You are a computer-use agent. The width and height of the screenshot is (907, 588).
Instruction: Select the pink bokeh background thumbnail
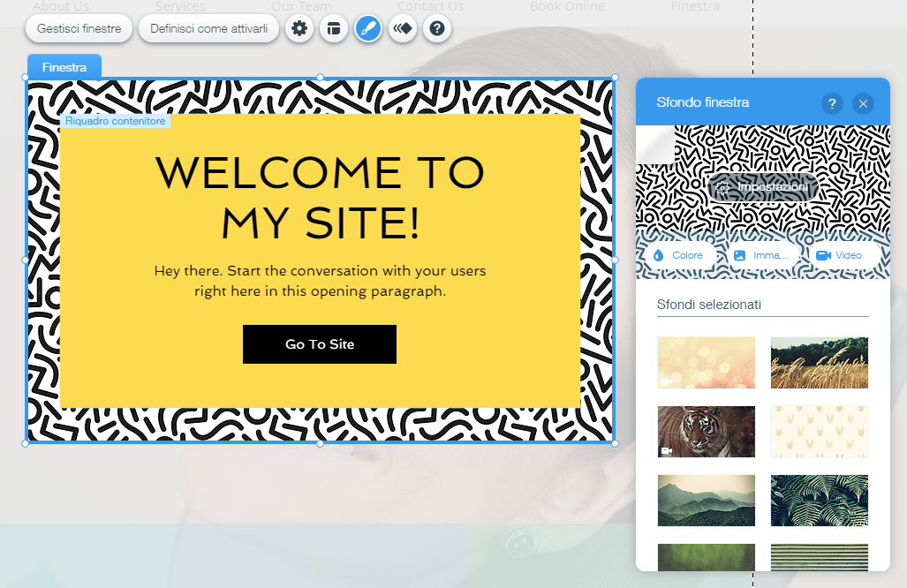(x=707, y=363)
